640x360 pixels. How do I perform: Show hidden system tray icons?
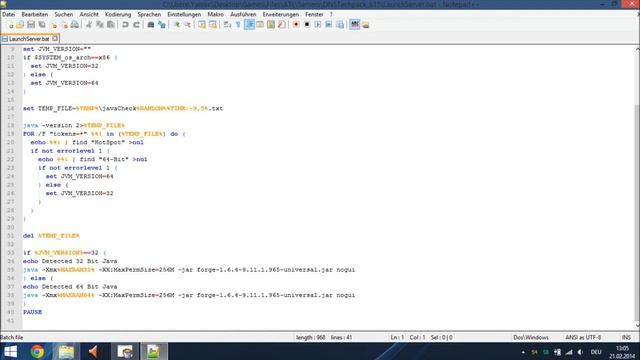(523, 352)
